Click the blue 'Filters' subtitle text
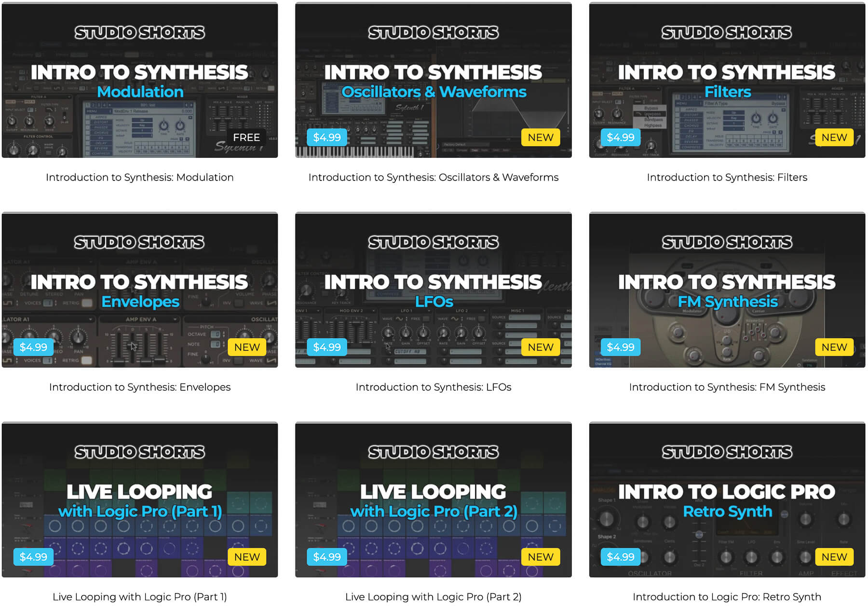Image resolution: width=868 pixels, height=609 pixels. pos(728,92)
